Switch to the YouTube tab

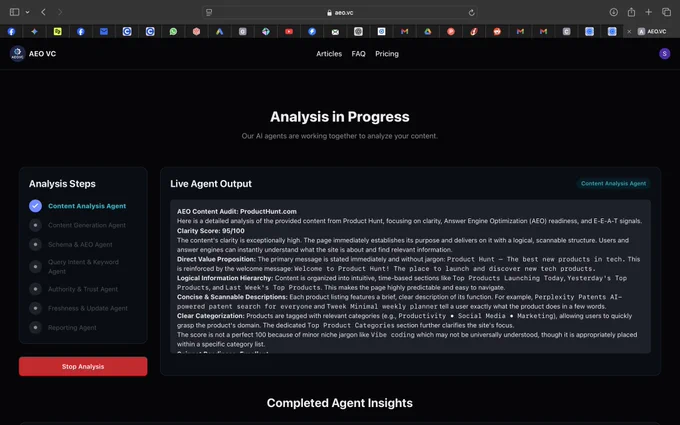[289, 31]
